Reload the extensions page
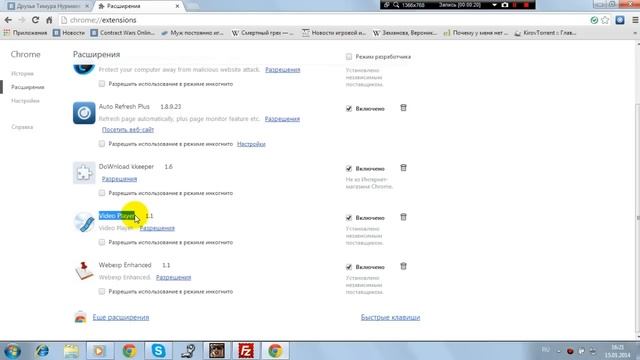 tap(36, 20)
